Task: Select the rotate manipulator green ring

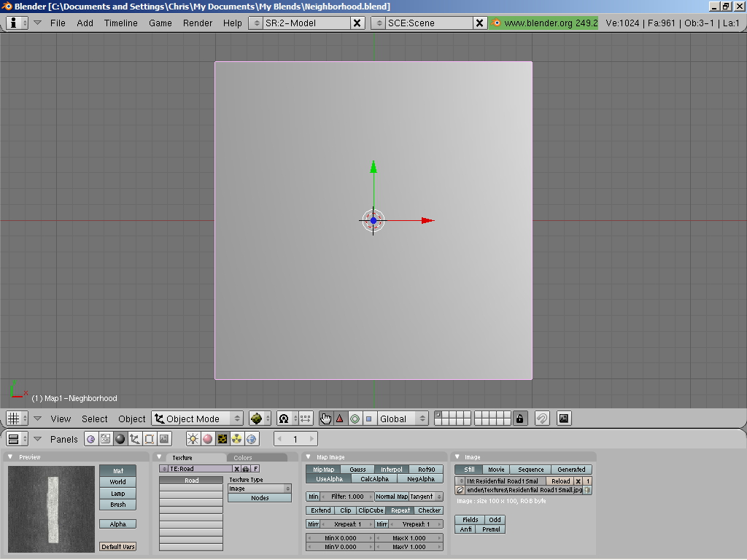Action: click(355, 419)
